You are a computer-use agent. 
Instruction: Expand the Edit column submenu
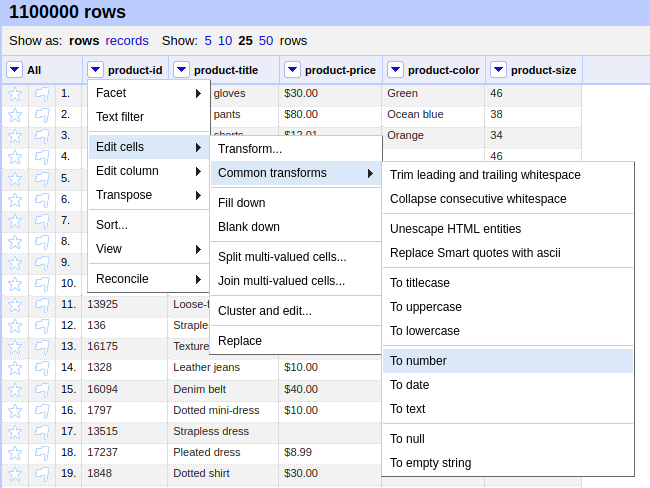(149, 171)
